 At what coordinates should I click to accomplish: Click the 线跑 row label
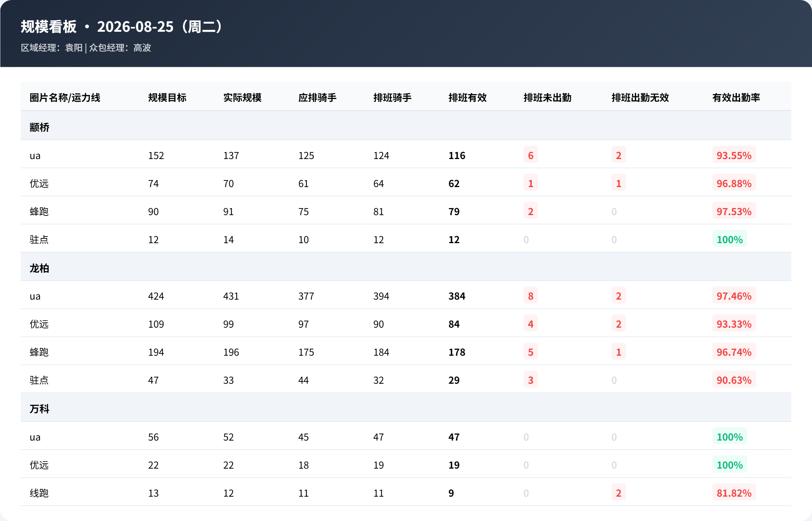coord(39,493)
